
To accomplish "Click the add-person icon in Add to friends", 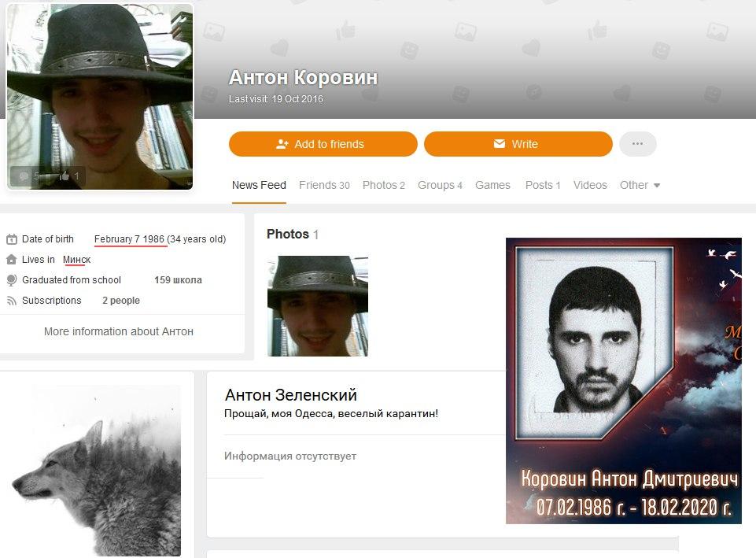I will 282,144.
